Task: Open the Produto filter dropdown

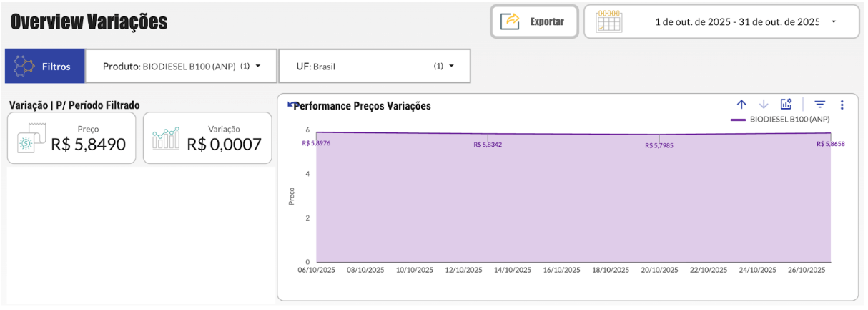Action: [181, 67]
